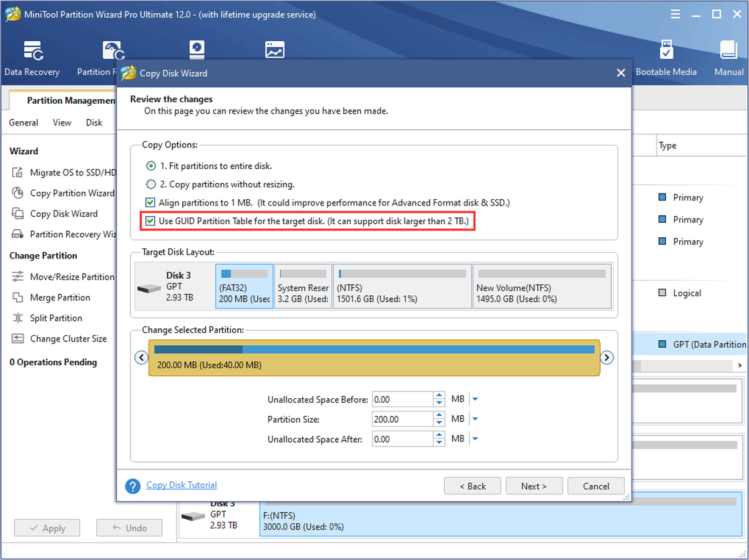Click Partition Recovery Wizard sidebar icon
The width and height of the screenshot is (749, 560).
18,234
